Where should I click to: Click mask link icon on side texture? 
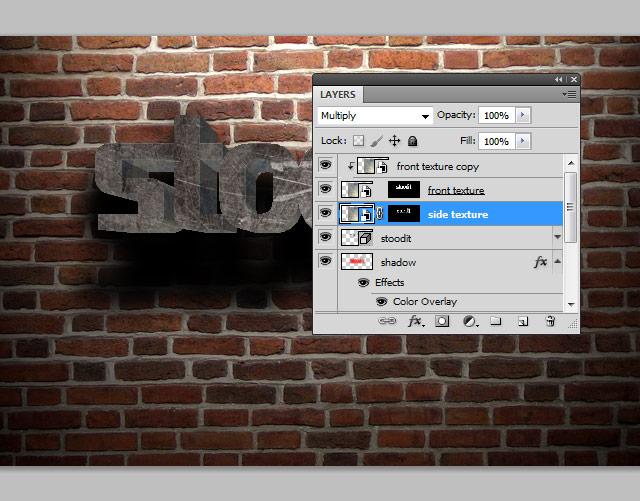pyautogui.click(x=380, y=214)
